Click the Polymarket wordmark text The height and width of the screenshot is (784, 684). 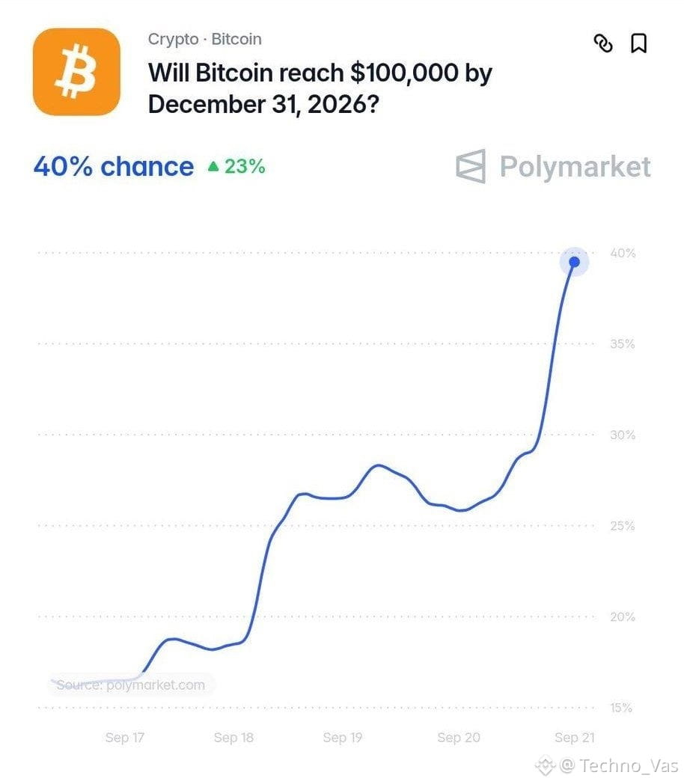[575, 167]
